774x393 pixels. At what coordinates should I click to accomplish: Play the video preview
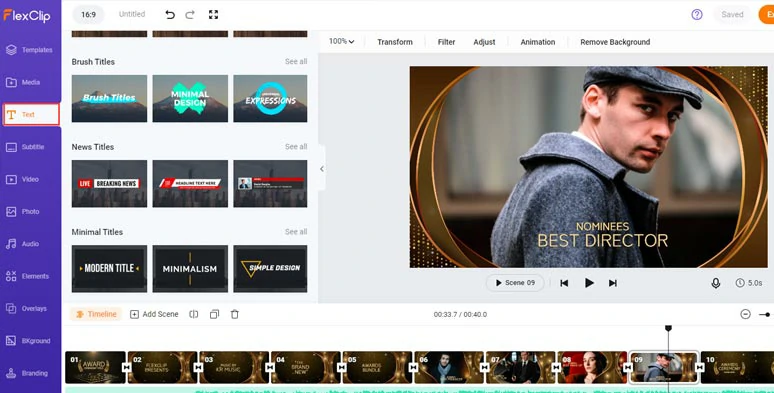tap(589, 283)
